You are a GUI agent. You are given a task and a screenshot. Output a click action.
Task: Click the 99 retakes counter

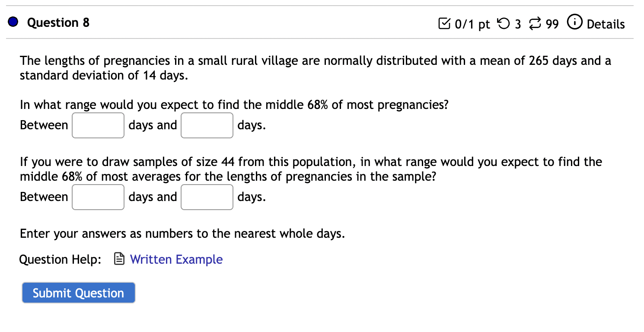552,24
